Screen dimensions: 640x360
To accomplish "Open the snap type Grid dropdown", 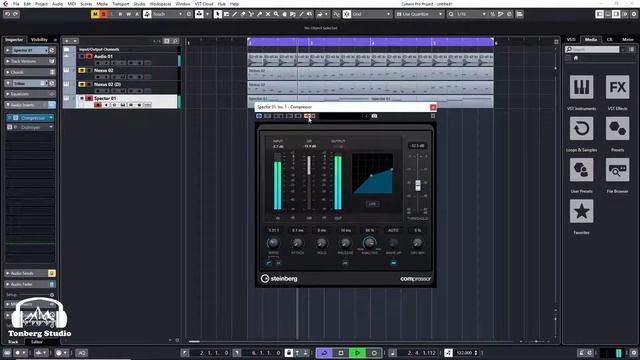I will point(371,14).
